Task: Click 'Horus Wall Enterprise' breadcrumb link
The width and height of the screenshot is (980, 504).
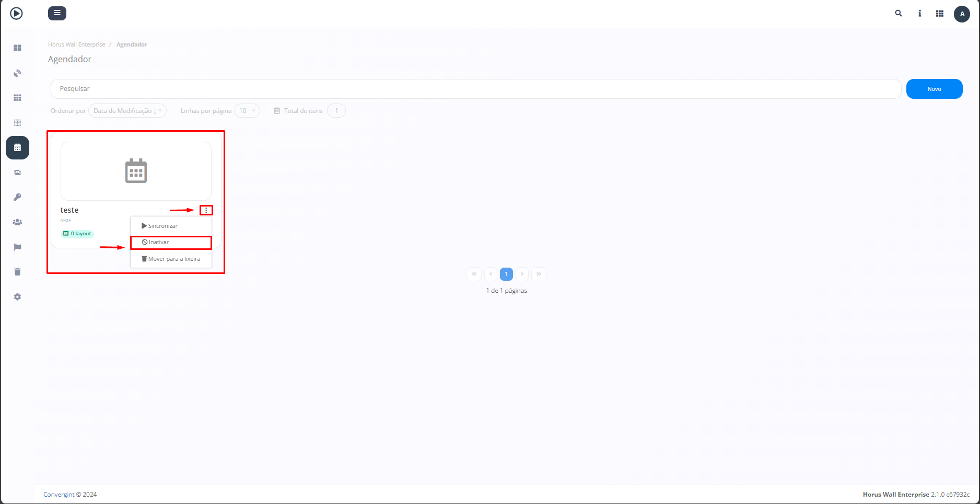Action: click(77, 44)
